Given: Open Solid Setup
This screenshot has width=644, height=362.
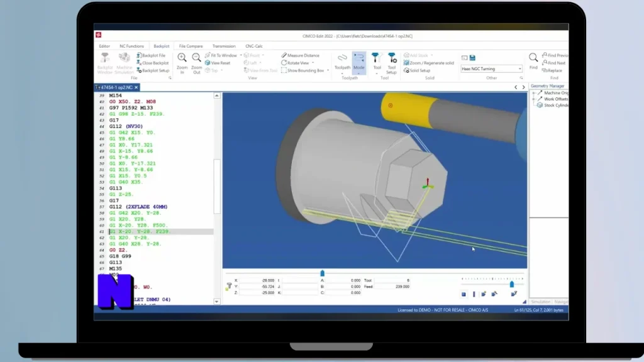Looking at the screenshot, I should pos(416,70).
